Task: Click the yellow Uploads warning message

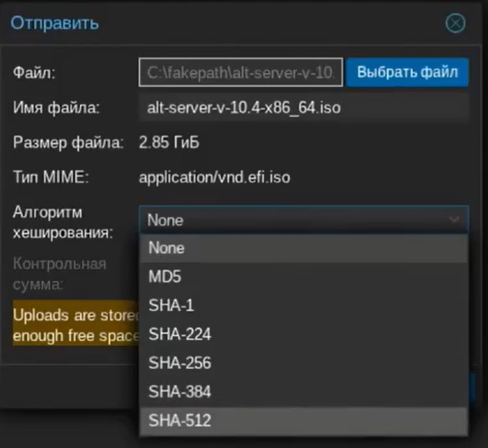Action: tap(74, 326)
